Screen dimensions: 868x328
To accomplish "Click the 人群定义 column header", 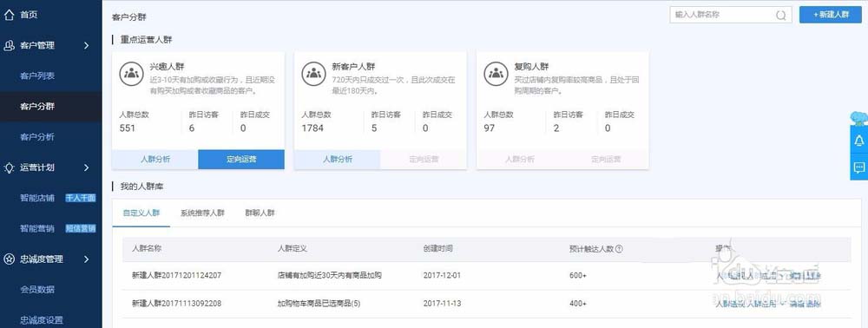I will tap(293, 249).
